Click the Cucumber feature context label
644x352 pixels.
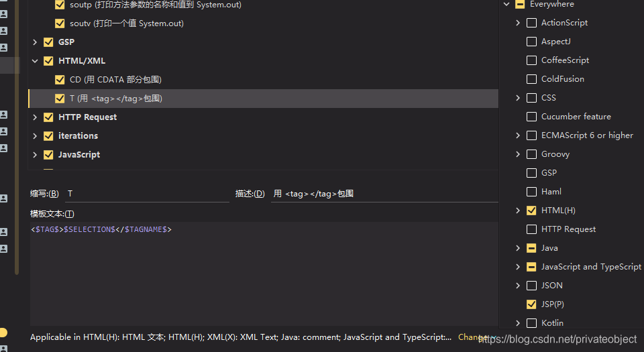click(576, 117)
